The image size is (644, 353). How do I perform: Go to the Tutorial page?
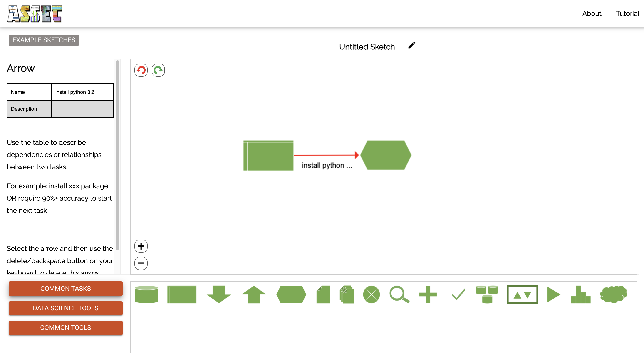click(627, 13)
